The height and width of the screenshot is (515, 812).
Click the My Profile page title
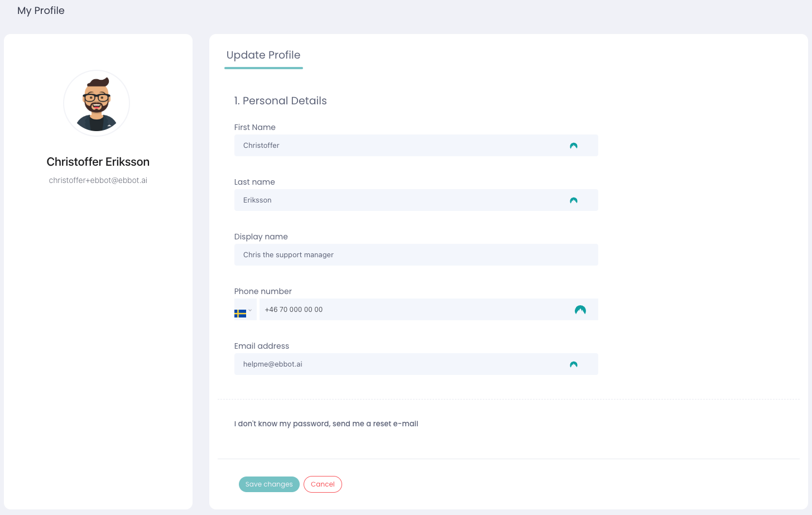tap(41, 11)
